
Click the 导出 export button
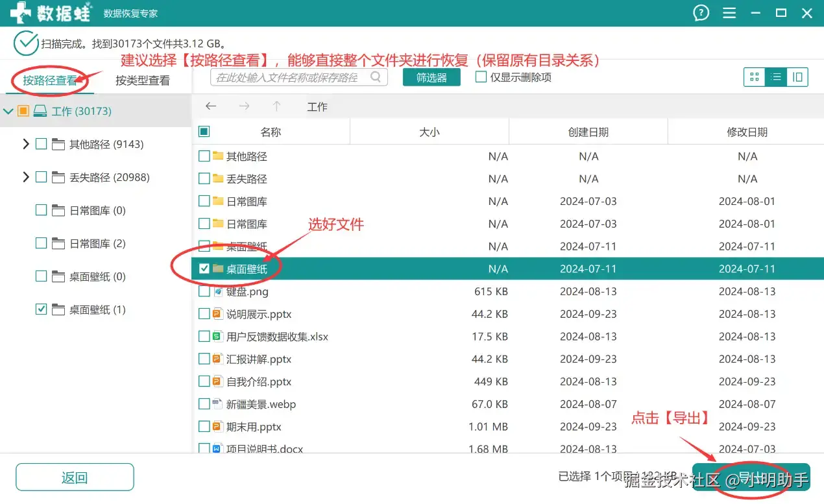point(751,477)
